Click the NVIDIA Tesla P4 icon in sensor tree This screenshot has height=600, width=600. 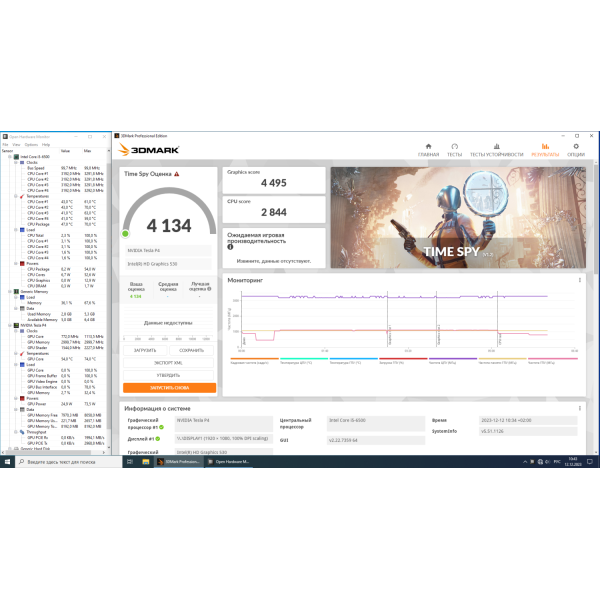[x=16, y=325]
